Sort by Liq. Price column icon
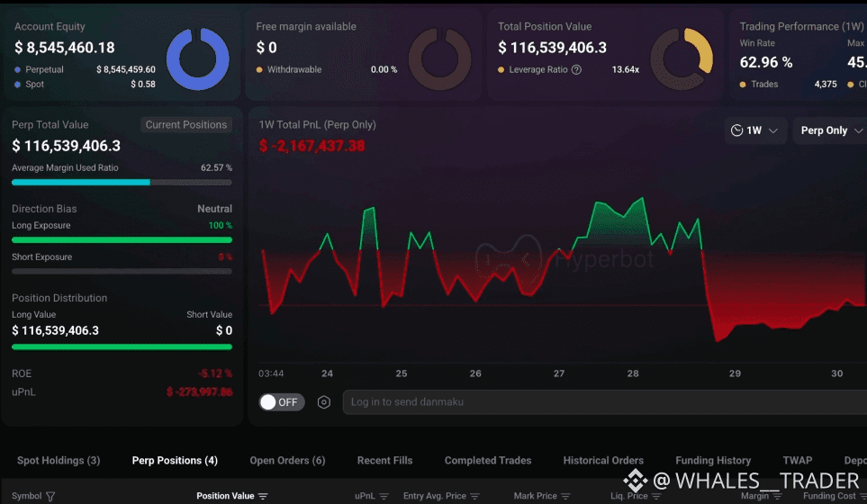 tap(655, 496)
